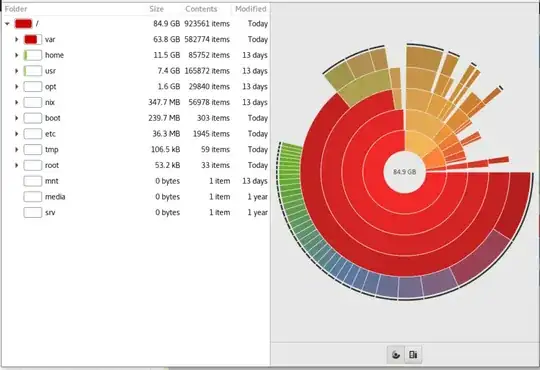
Task: Sort by the Modified column header
Action: pos(251,9)
